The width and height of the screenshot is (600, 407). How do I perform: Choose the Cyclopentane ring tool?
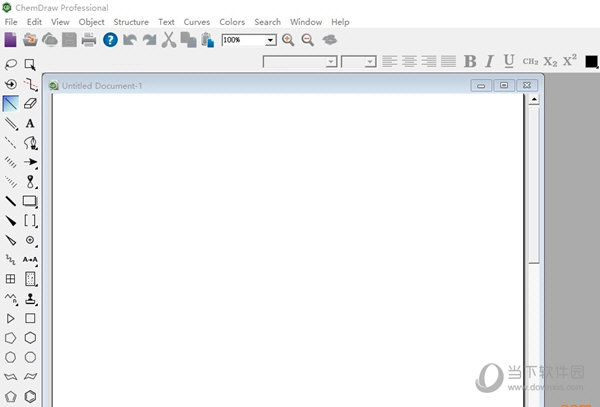[11, 338]
